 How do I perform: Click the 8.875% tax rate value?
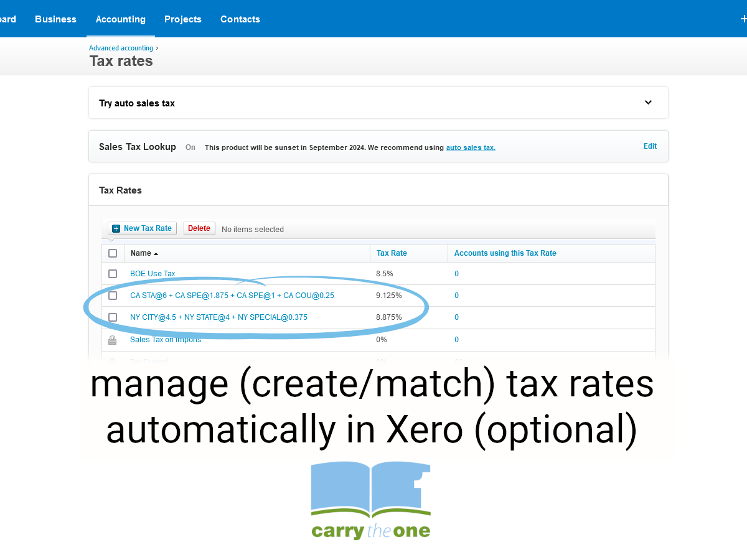coord(389,317)
